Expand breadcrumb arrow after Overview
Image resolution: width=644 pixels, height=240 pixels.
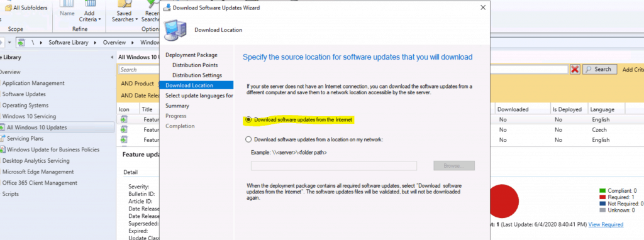coord(133,43)
